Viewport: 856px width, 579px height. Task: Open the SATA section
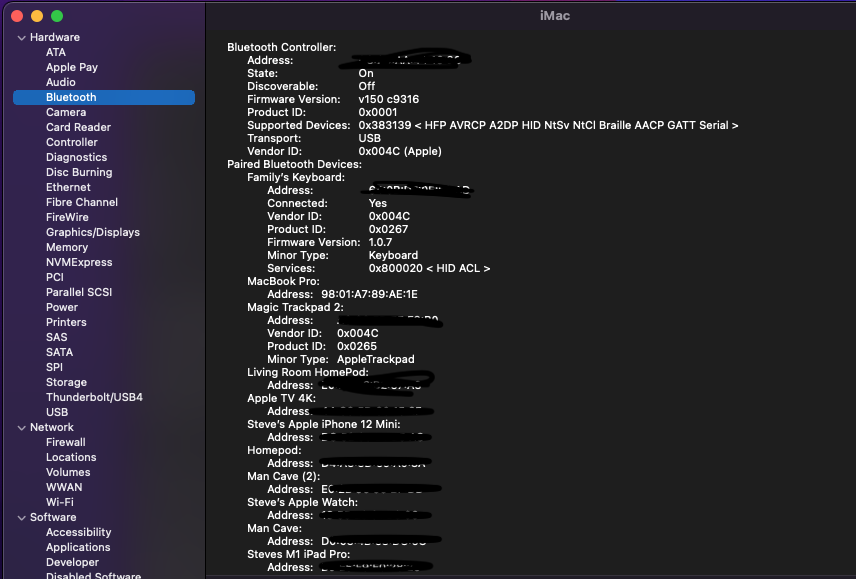(60, 353)
